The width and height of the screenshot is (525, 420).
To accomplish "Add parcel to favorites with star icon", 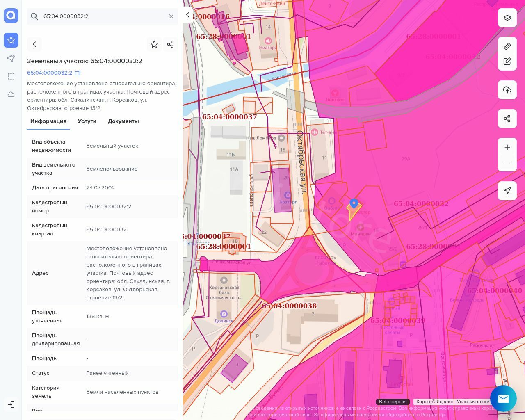I will click(154, 44).
